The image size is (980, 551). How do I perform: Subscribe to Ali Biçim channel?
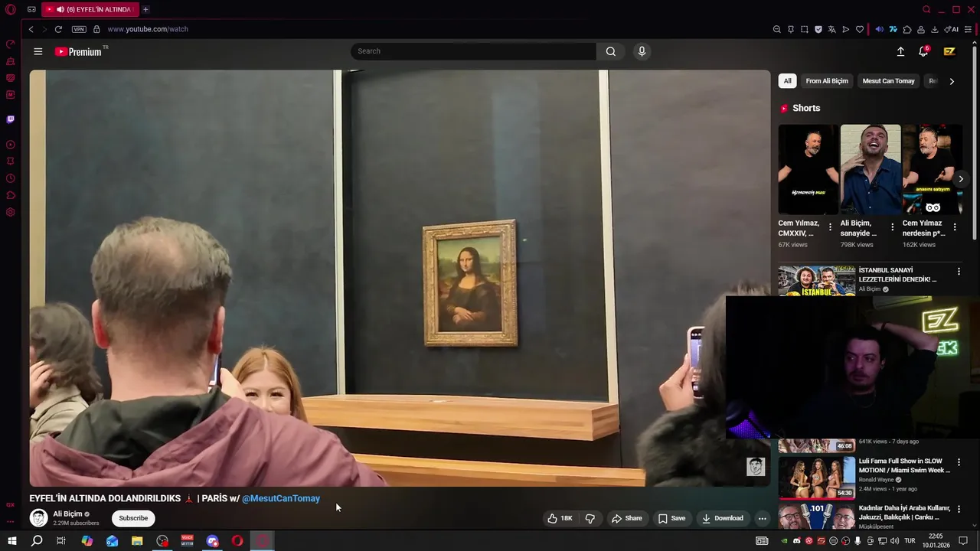[x=133, y=518]
